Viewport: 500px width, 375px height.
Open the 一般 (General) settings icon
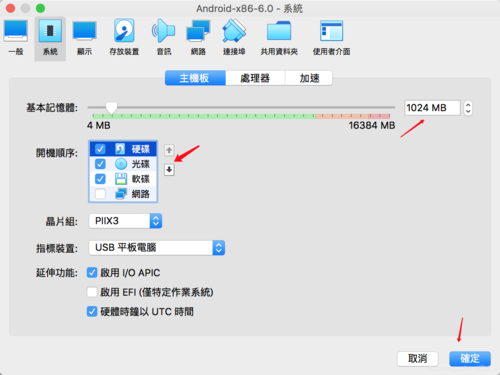(16, 37)
